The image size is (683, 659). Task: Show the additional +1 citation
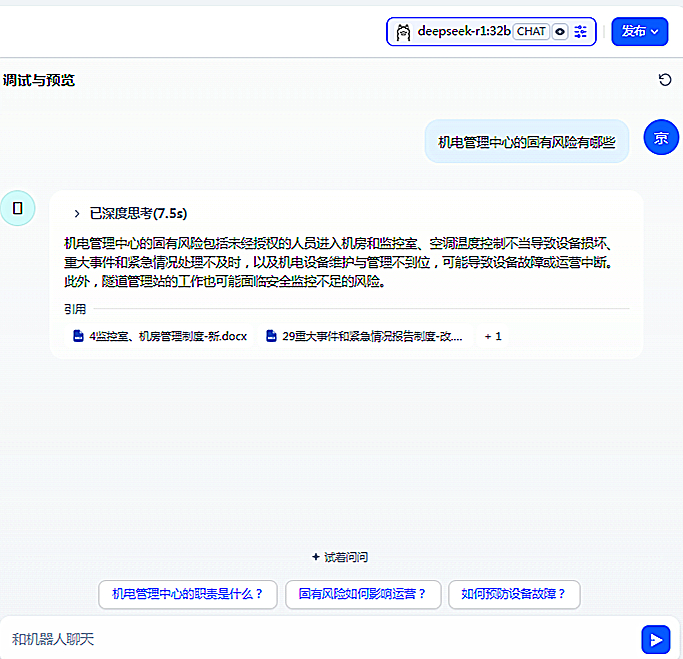tap(493, 337)
